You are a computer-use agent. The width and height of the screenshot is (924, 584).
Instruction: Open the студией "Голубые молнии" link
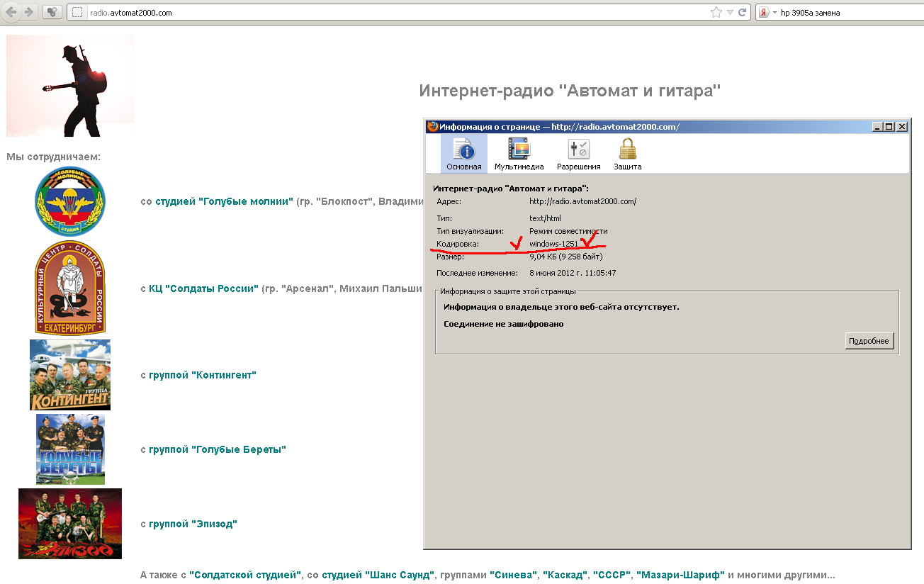[224, 201]
